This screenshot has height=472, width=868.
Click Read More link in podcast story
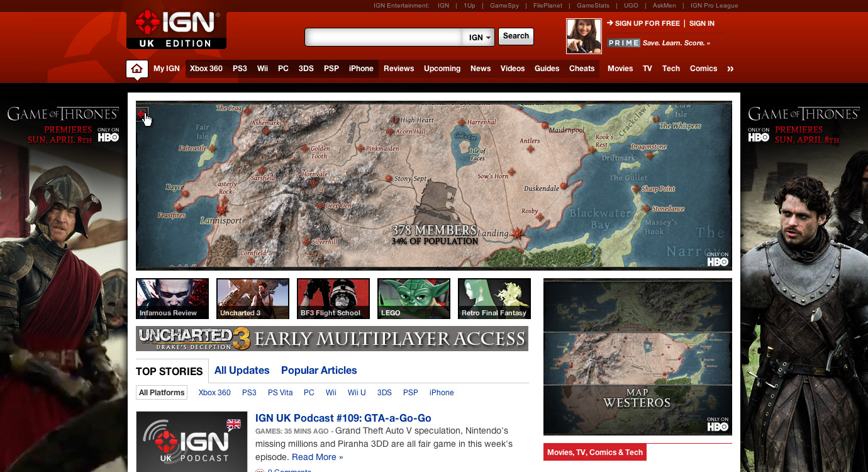tap(317, 458)
